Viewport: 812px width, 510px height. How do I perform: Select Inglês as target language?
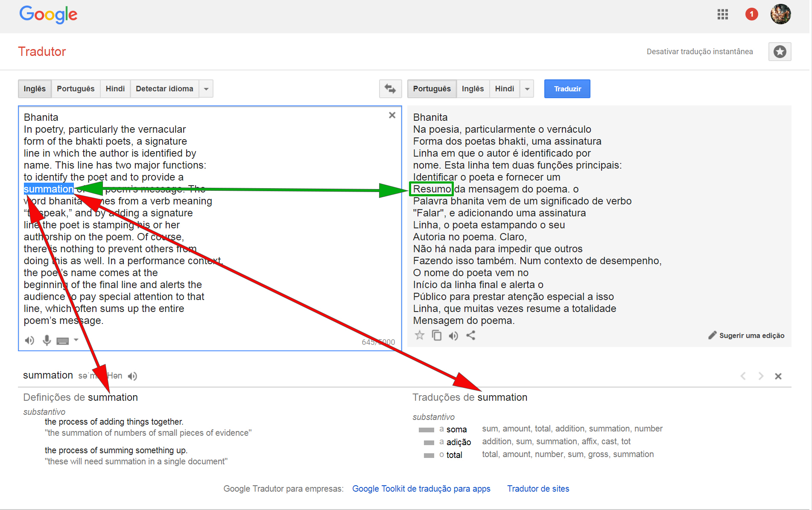(x=473, y=89)
